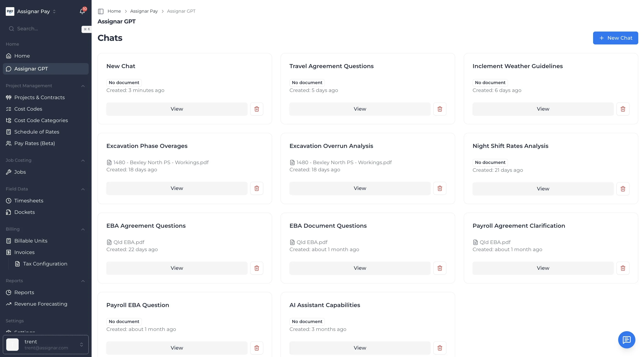View the Excavation Phase Overages chat

pos(177,188)
